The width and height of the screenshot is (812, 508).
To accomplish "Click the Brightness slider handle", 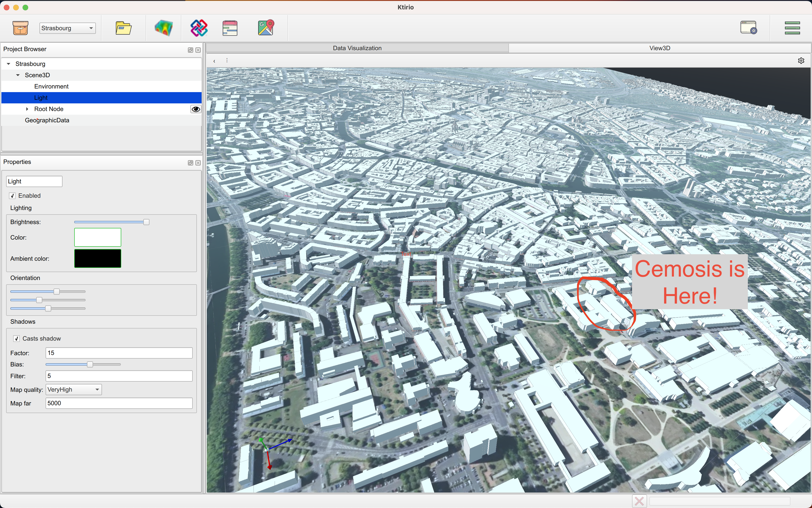I will click(146, 222).
